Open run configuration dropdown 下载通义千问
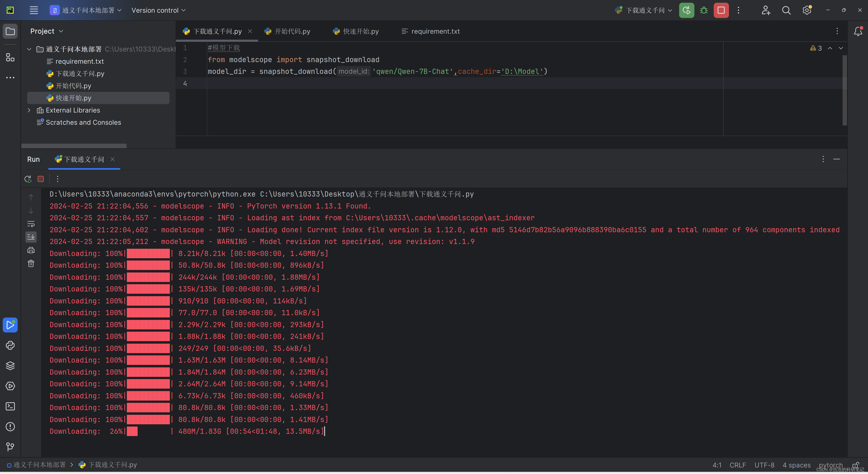This screenshot has height=474, width=868. [644, 10]
